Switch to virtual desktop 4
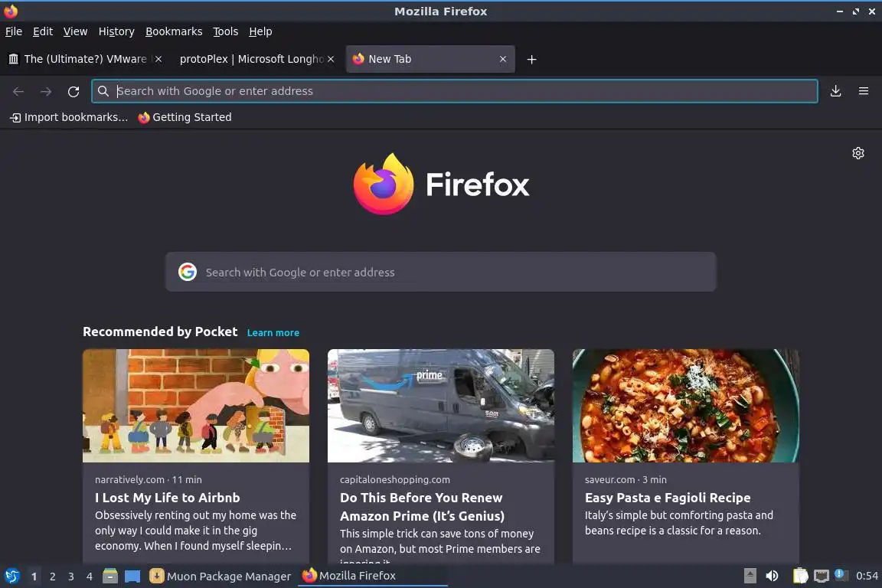This screenshot has height=588, width=882. coord(89,577)
